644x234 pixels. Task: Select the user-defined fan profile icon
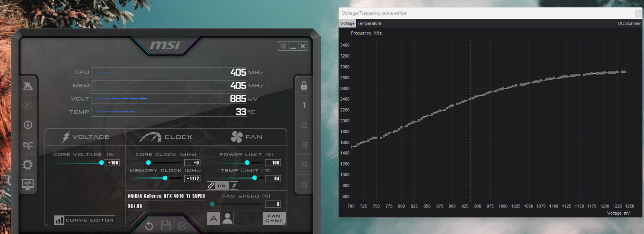227,219
